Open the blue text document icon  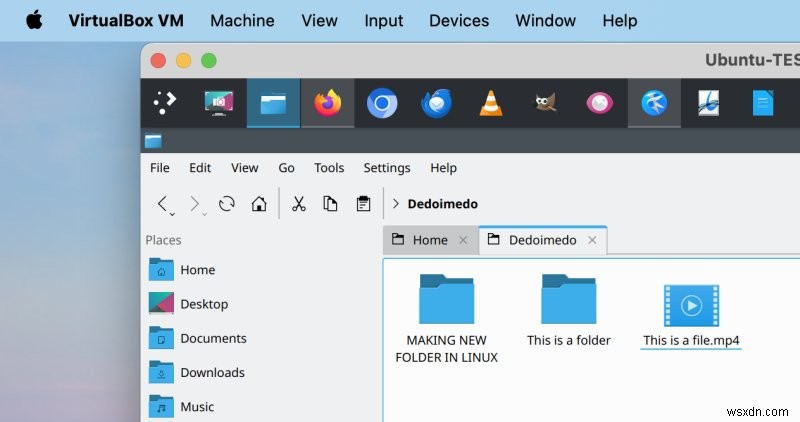coord(763,103)
